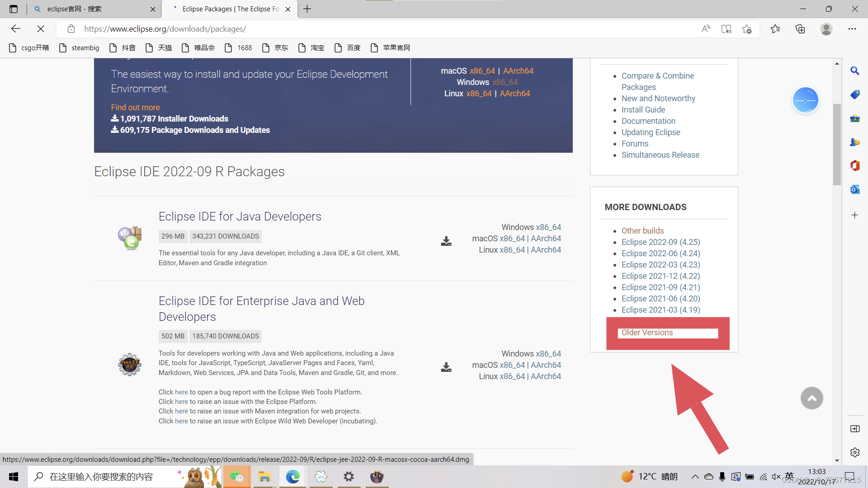Open the Favorites list icon
The height and width of the screenshot is (488, 868).
[775, 29]
